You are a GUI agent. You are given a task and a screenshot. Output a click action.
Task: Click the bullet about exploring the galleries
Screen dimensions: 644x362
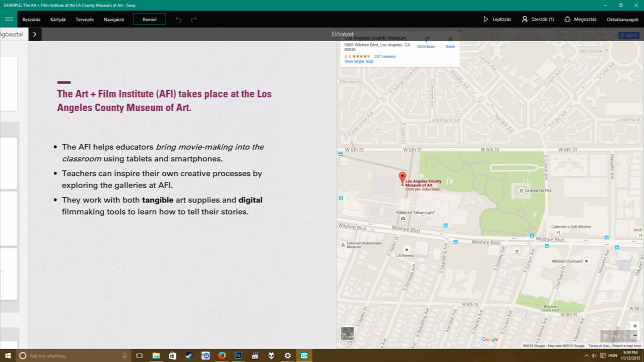162,179
